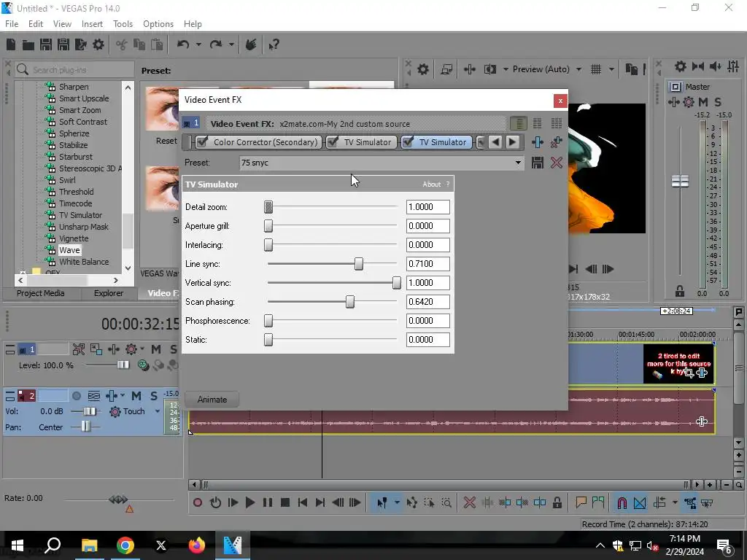Delete selection with the red X in the timeline toolbar
This screenshot has height=560, width=747.
[470, 502]
